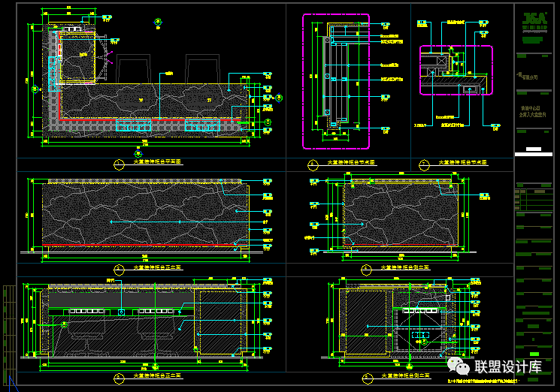This screenshot has height=392, width=560.
Task: Click the WeChat icon in the watermark
Action: (458, 366)
